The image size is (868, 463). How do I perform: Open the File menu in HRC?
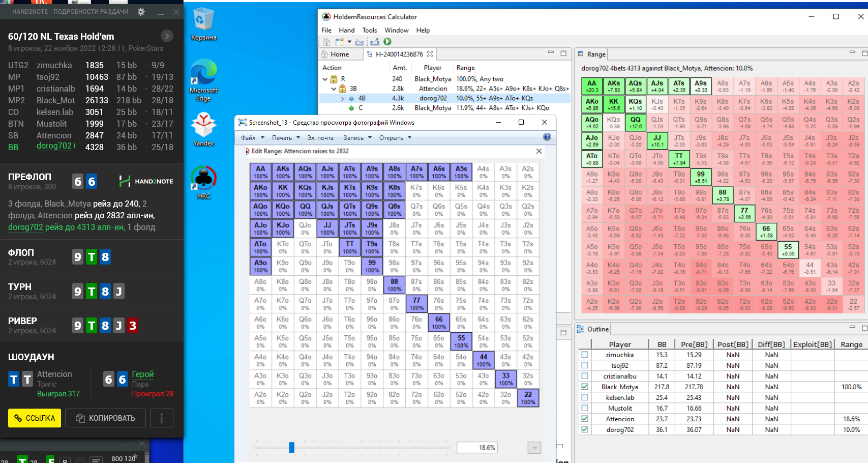(326, 30)
